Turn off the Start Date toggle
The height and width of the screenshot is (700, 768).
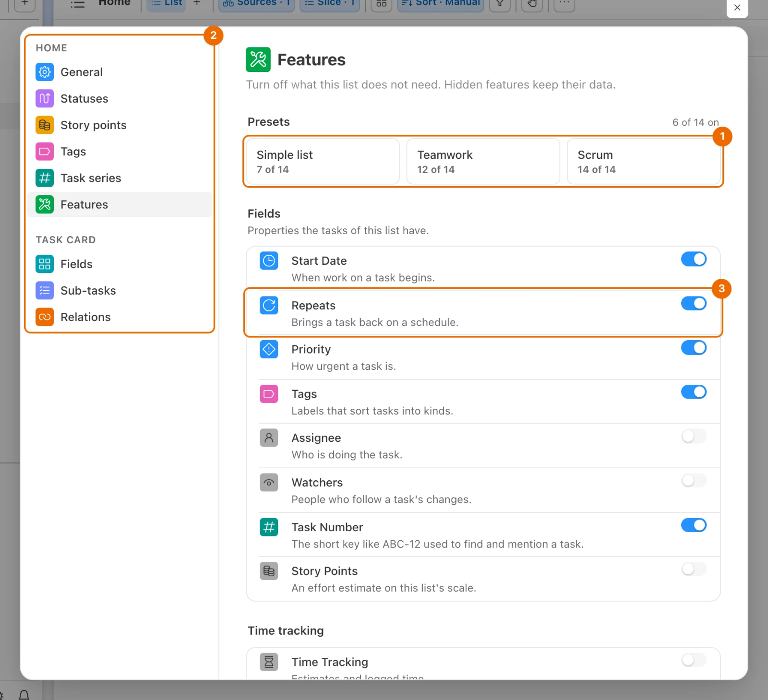point(694,259)
